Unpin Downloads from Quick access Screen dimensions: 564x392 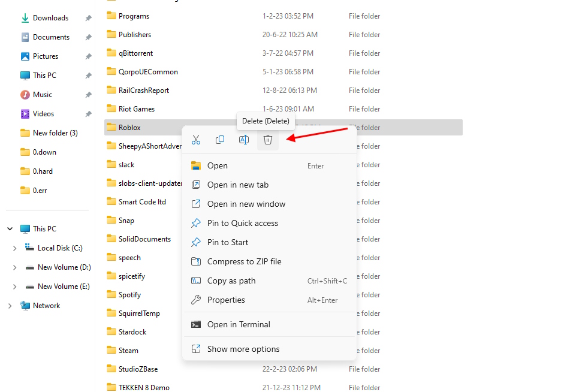click(88, 17)
